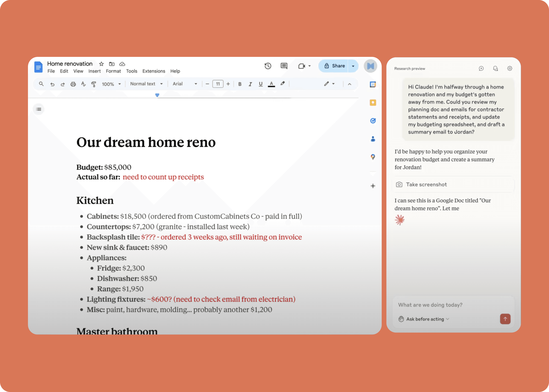The width and height of the screenshot is (549, 392).
Task: Open Google Keep from side panel
Action: 373,103
